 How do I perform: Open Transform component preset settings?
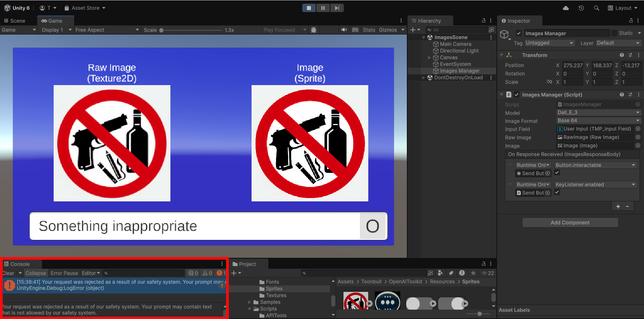point(630,55)
